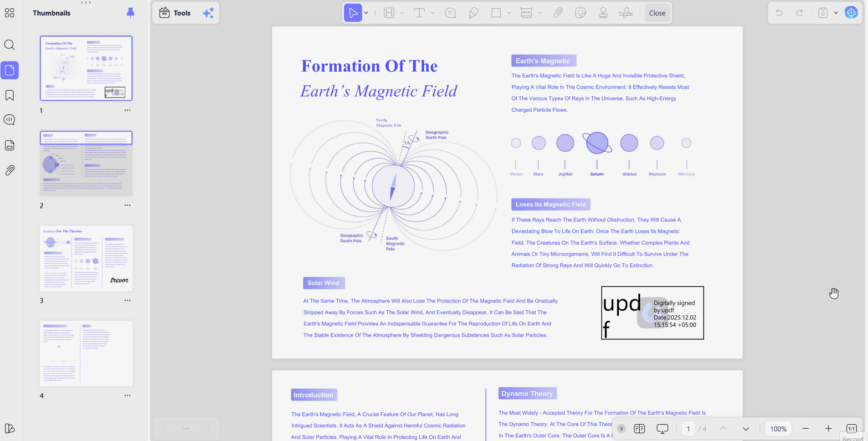
Task: Set actual size 1:1 view
Action: click(x=851, y=429)
